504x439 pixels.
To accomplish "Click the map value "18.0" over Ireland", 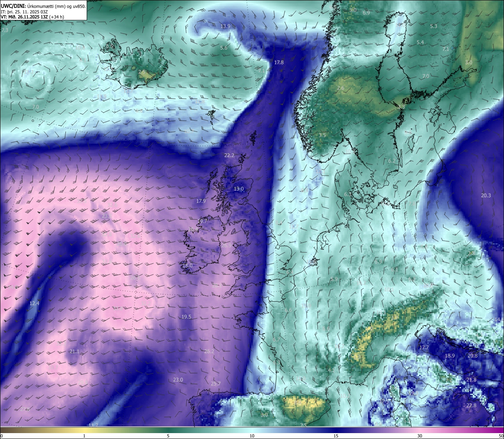I will tap(187, 265).
